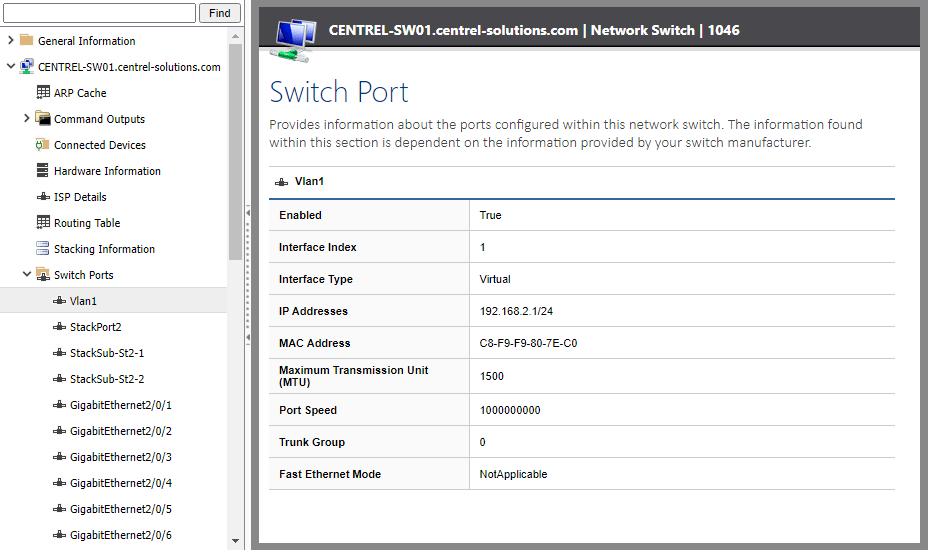Click the Connected Devices icon
928x550 pixels.
coord(42,144)
